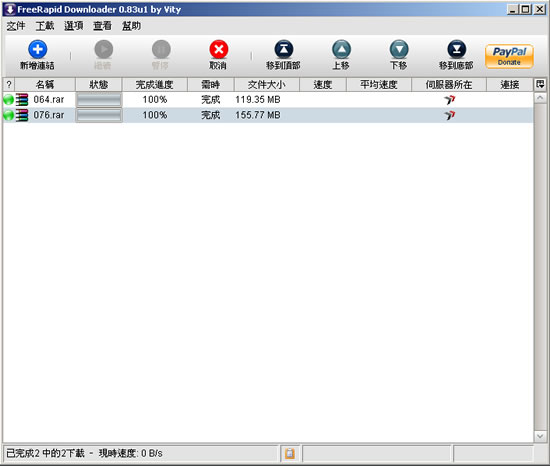Click the server icon in 076.rar row
The height and width of the screenshot is (466, 550).
[449, 115]
